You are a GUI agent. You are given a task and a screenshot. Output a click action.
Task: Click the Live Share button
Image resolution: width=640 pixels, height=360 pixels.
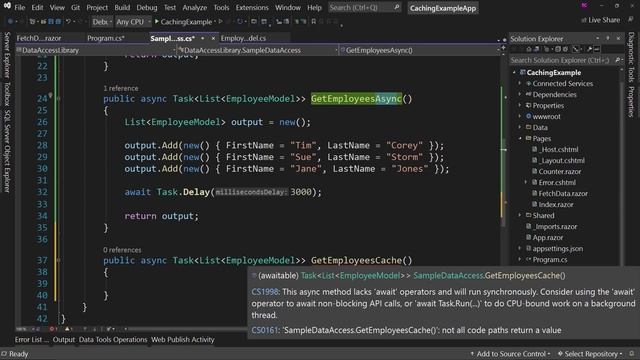click(x=600, y=20)
